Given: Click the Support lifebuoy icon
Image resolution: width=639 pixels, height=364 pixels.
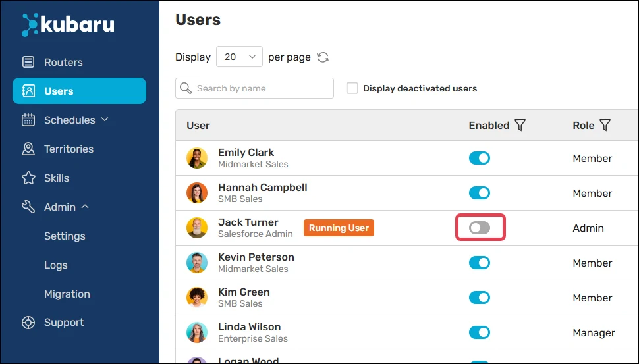Looking at the screenshot, I should click(x=28, y=322).
